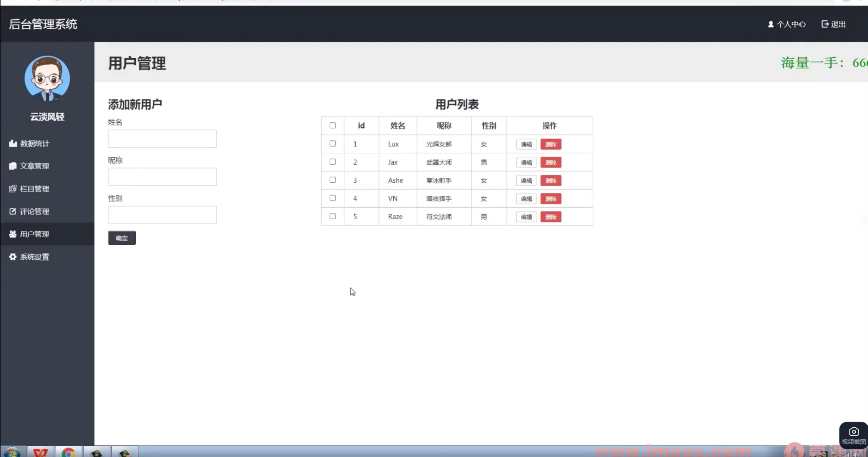Click the 视频截图 camera icon
The height and width of the screenshot is (457, 868).
click(x=854, y=432)
